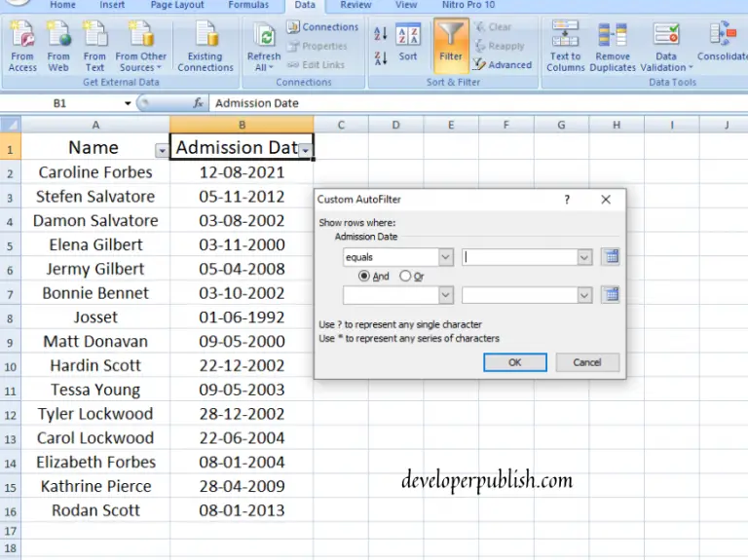748x560 pixels.
Task: Click Remove Duplicates
Action: coord(613,47)
